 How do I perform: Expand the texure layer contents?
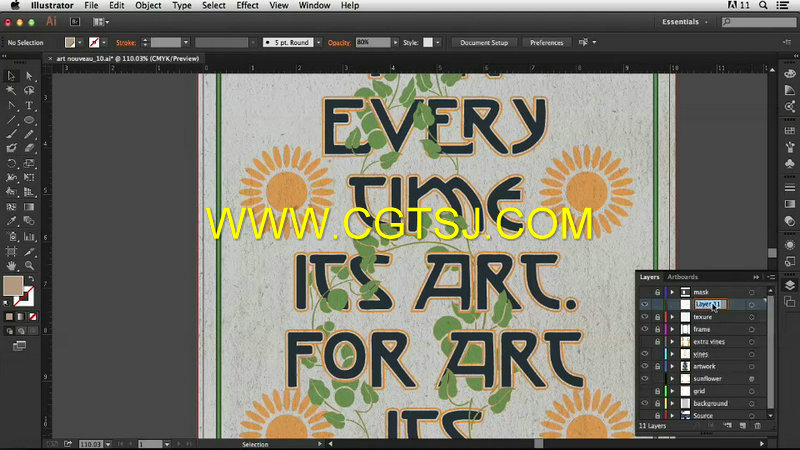tap(672, 317)
